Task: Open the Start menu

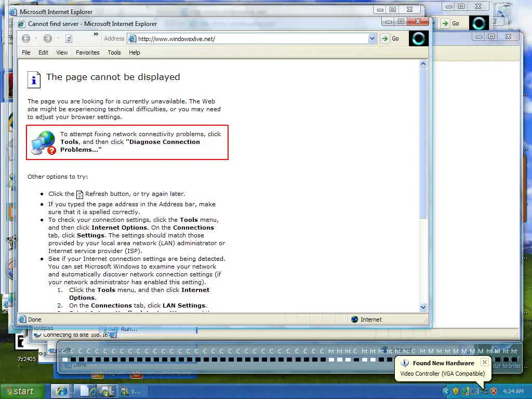Action: [x=22, y=391]
